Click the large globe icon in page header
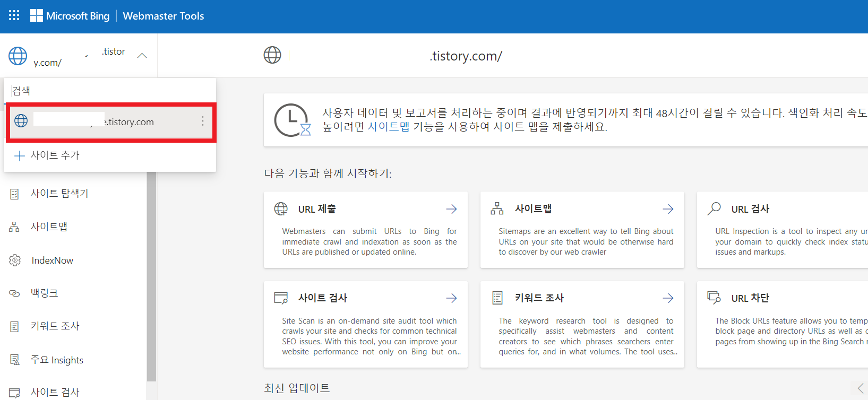Viewport: 868px width, 400px height. click(x=272, y=55)
